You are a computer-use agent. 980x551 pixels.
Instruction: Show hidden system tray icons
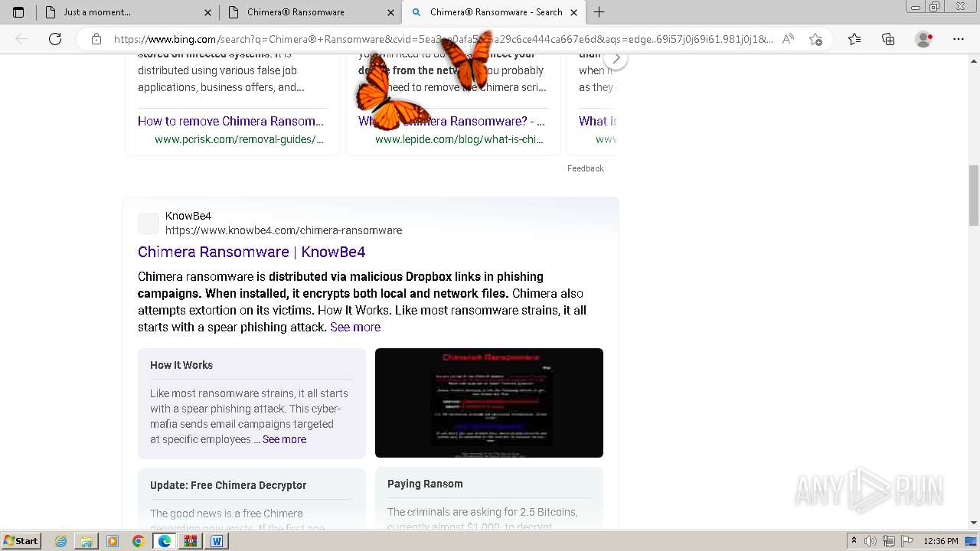[x=854, y=541]
